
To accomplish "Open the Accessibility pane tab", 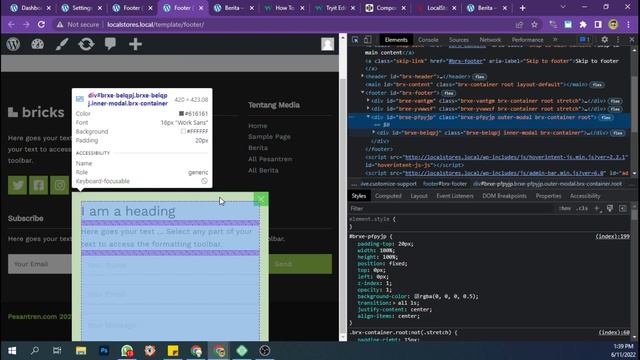I will tap(585, 196).
